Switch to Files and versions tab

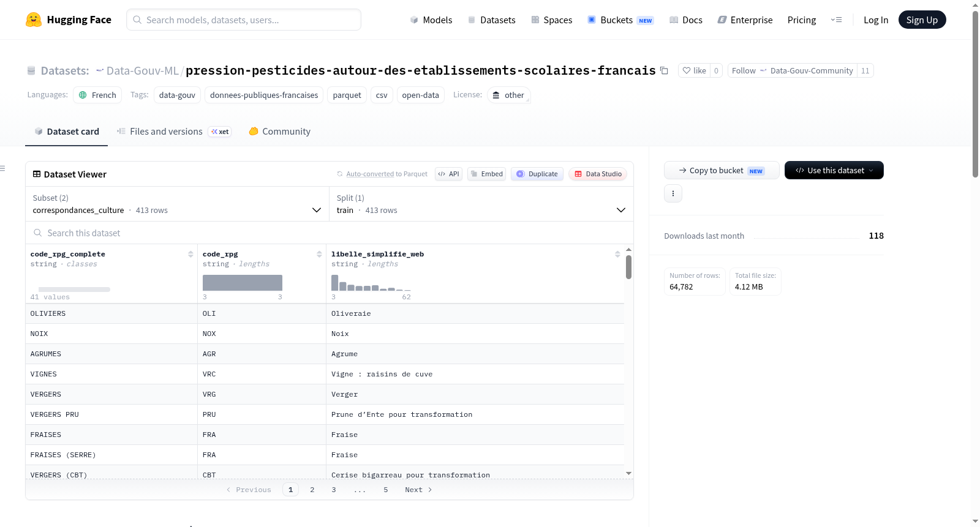pyautogui.click(x=173, y=131)
